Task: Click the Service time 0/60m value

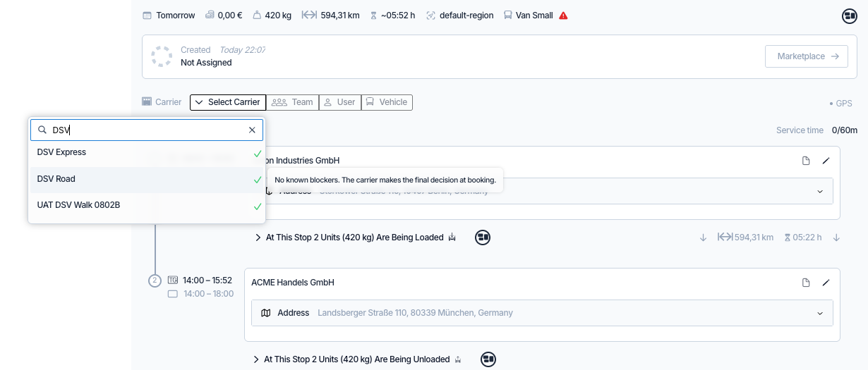Action: click(x=845, y=130)
